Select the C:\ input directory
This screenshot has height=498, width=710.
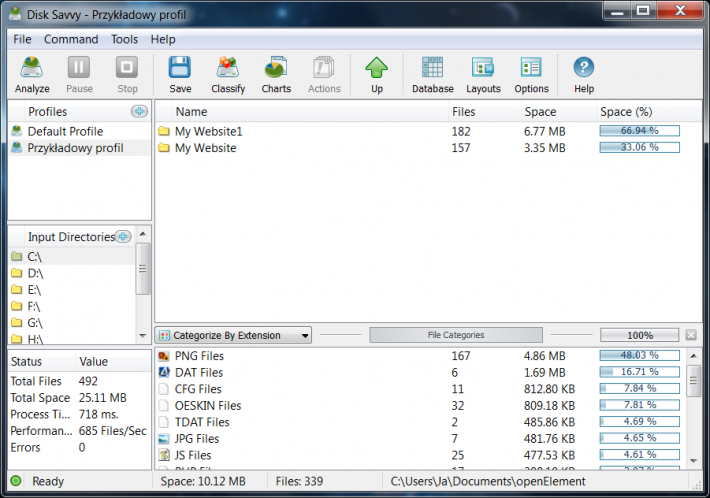pos(72,257)
